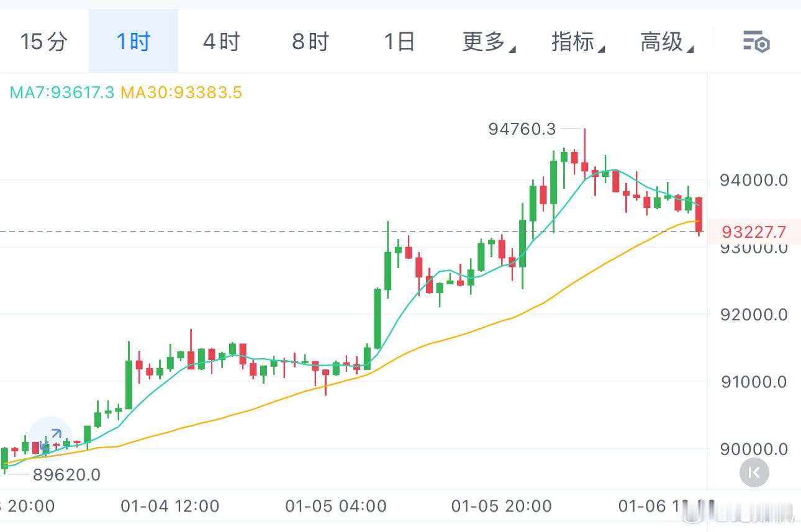Toggle the 4时 timeframe
Image resolution: width=801 pixels, height=532 pixels.
[x=220, y=41]
